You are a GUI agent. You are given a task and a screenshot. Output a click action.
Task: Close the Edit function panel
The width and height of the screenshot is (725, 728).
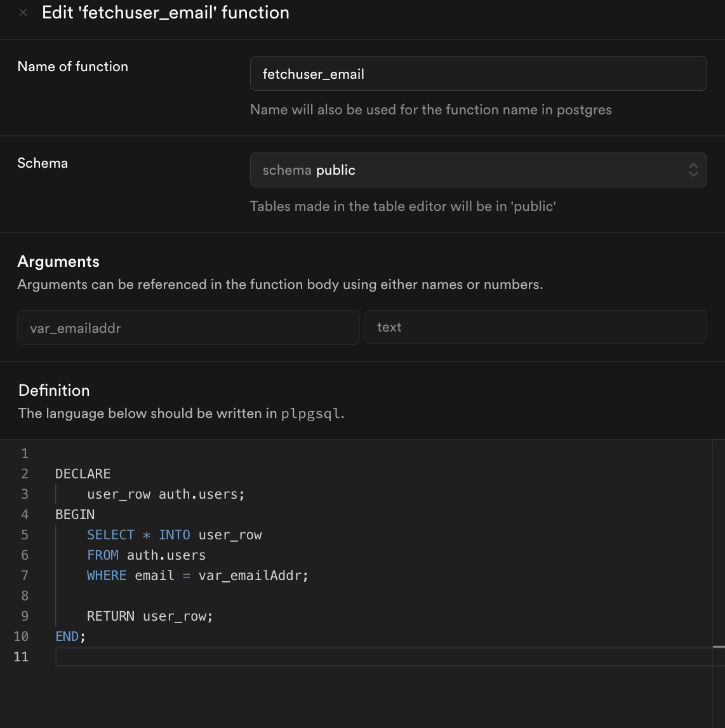coord(23,13)
